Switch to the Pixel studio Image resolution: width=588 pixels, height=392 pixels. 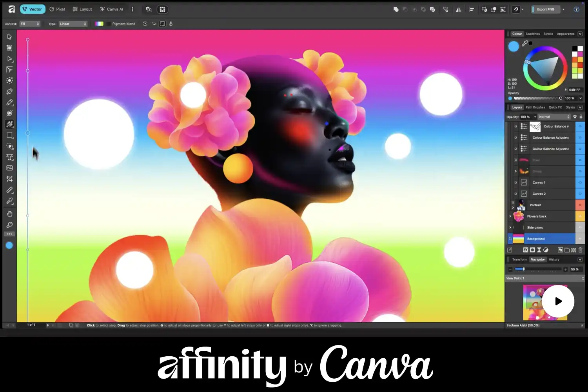tap(57, 9)
